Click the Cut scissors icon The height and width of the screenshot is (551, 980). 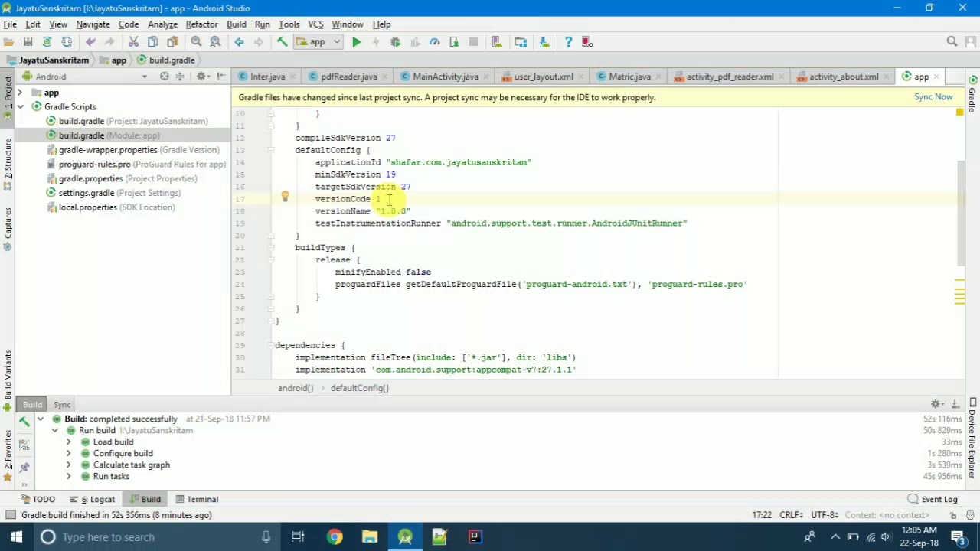[x=133, y=42]
